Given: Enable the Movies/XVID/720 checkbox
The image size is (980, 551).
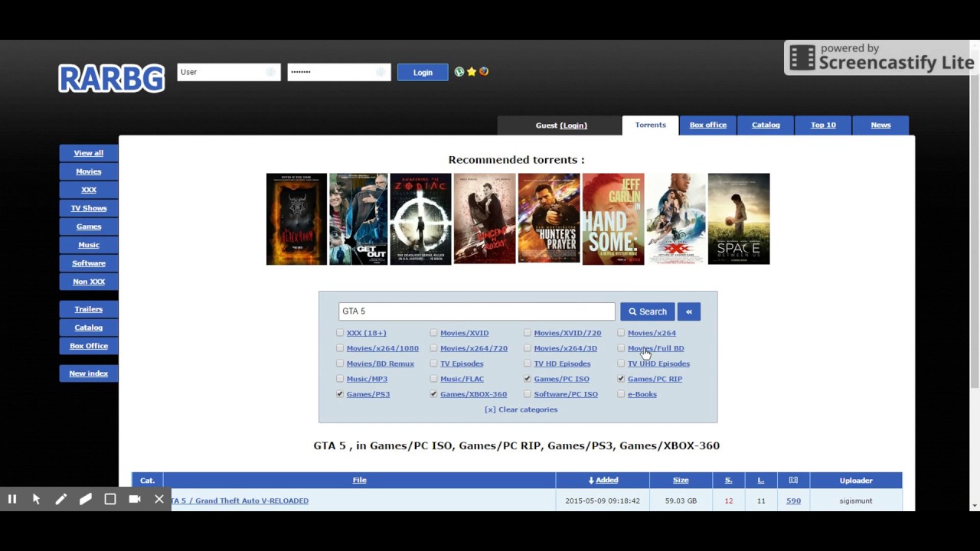Looking at the screenshot, I should (x=528, y=333).
